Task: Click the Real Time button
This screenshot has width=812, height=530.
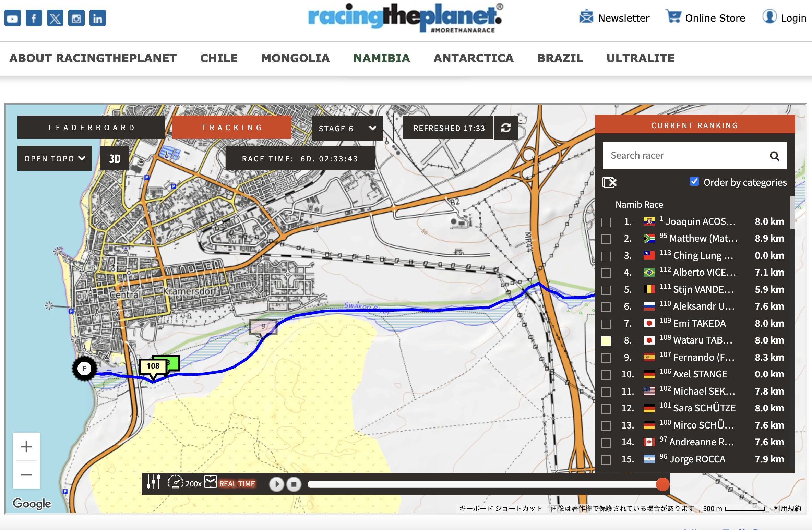Action: (x=237, y=484)
